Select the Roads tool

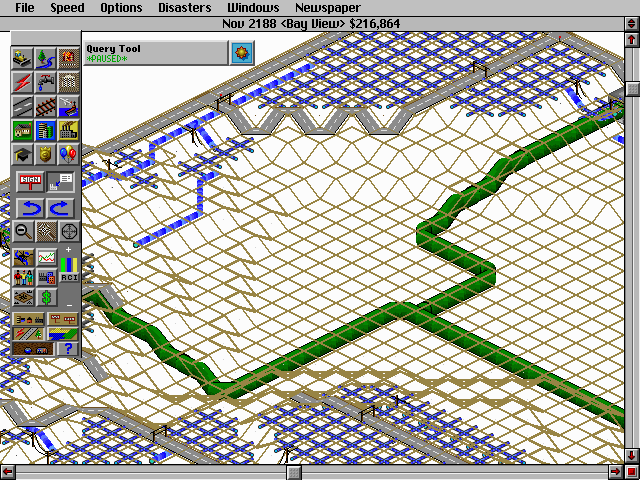tap(22, 107)
